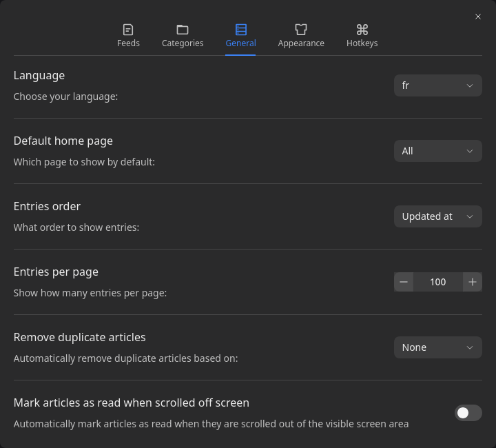Screen dimensions: 496x448
Task: Decrease entries per page with minus
Action: [404, 282]
